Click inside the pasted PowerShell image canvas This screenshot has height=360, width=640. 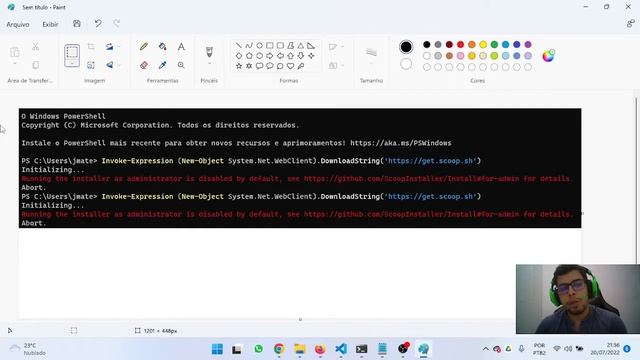[x=300, y=168]
